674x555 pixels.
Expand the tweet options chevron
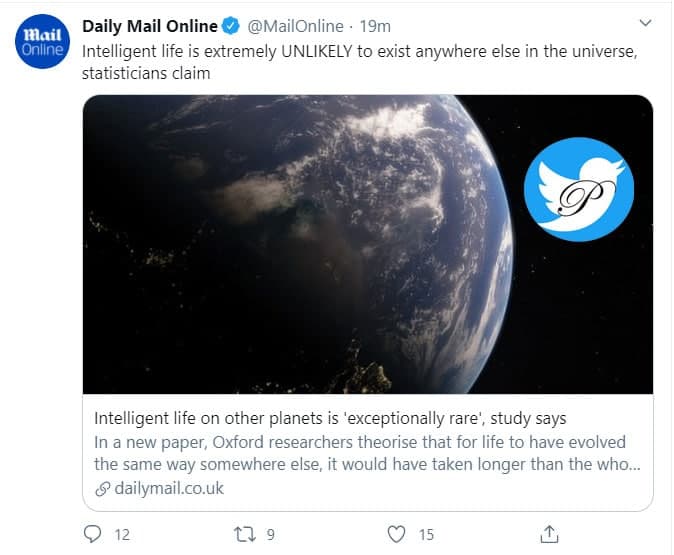(645, 23)
